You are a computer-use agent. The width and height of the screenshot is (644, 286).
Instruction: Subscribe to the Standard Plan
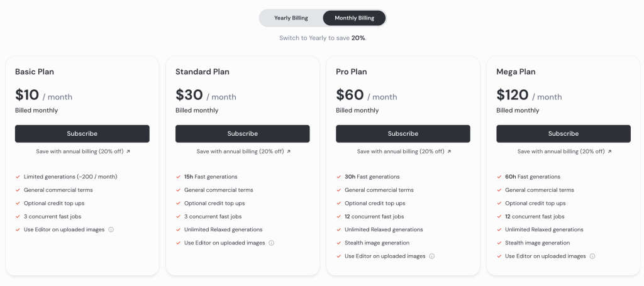click(x=243, y=134)
